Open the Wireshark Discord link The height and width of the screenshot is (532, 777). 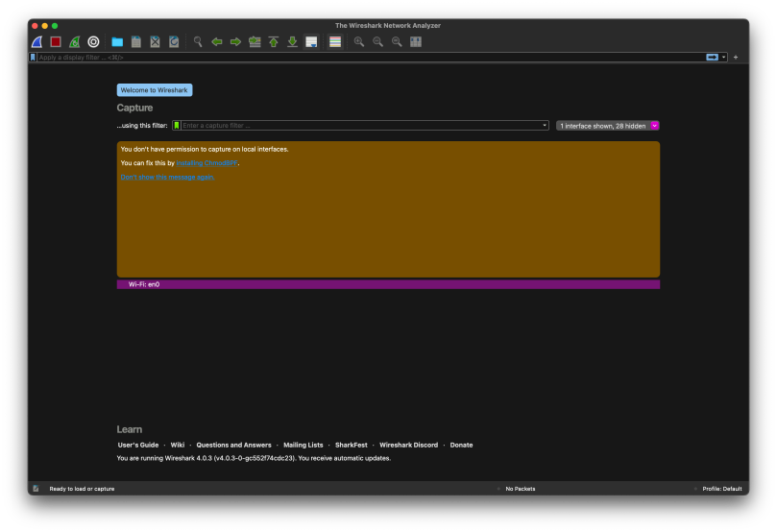point(409,445)
